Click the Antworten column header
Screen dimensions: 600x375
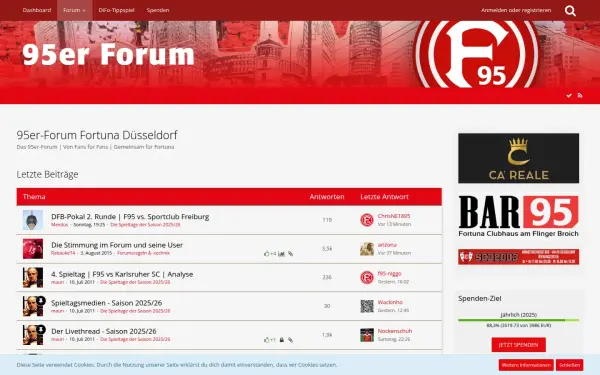coord(327,197)
